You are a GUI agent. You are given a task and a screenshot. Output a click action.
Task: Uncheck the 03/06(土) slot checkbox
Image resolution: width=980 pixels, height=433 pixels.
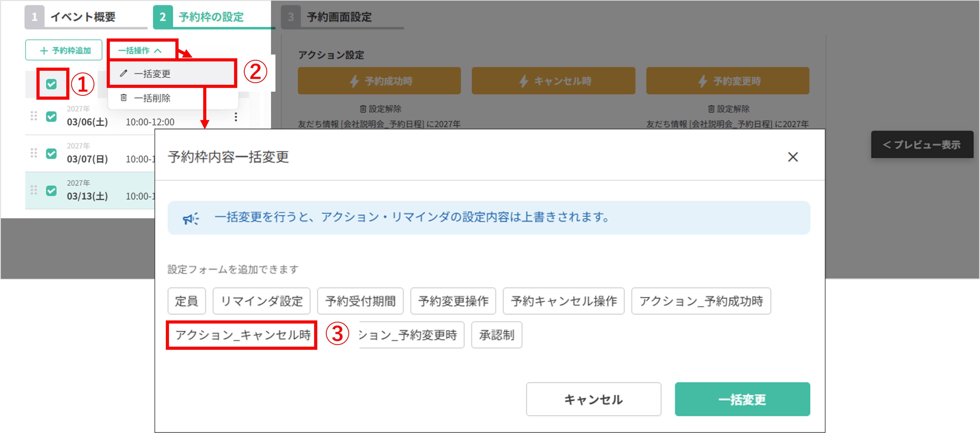tap(51, 116)
